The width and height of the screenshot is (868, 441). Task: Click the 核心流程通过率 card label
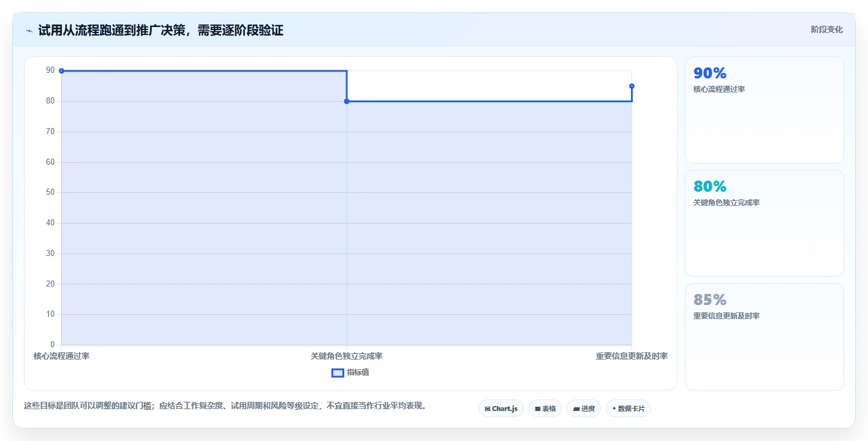[719, 89]
